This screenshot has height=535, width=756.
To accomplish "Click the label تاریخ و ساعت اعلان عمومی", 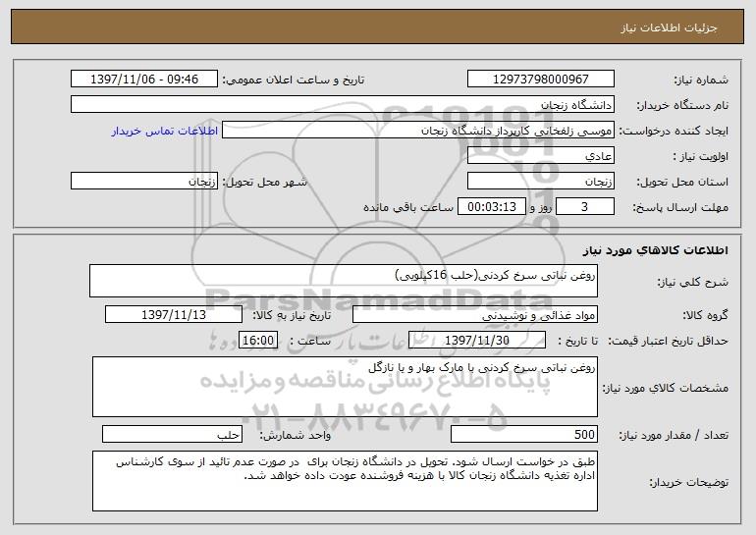I will pos(294,80).
